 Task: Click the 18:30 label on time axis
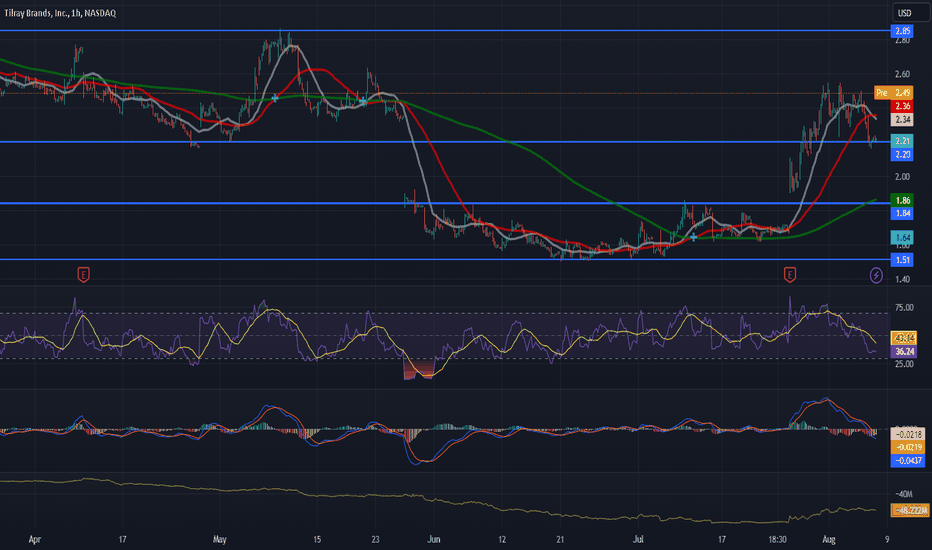(x=777, y=540)
